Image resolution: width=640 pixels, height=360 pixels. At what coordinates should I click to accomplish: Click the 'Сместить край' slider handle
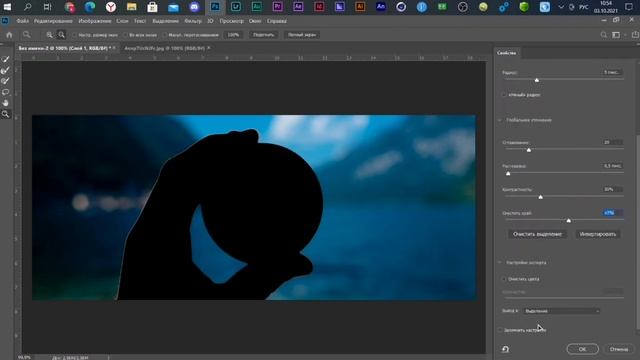(569, 221)
